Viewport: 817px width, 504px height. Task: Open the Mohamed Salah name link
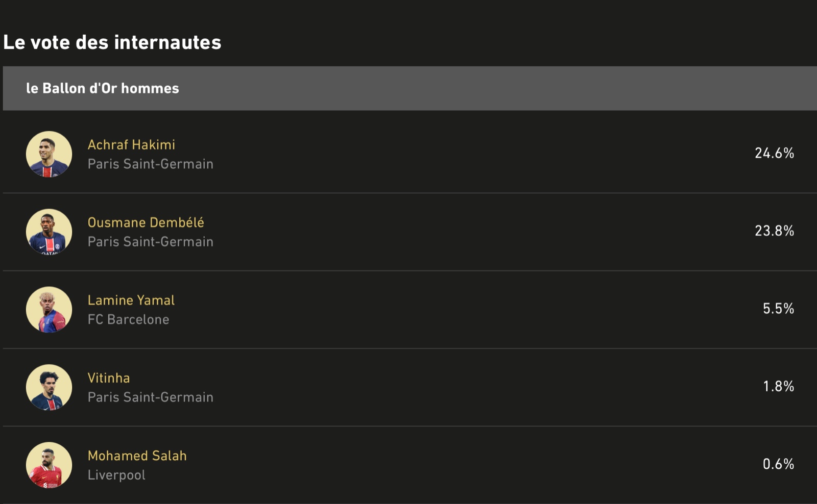(x=137, y=456)
